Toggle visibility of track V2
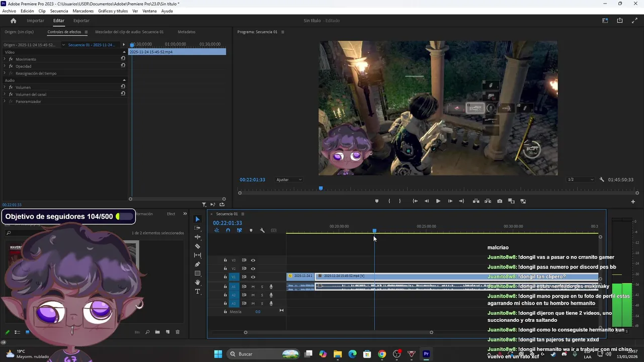 (253, 268)
